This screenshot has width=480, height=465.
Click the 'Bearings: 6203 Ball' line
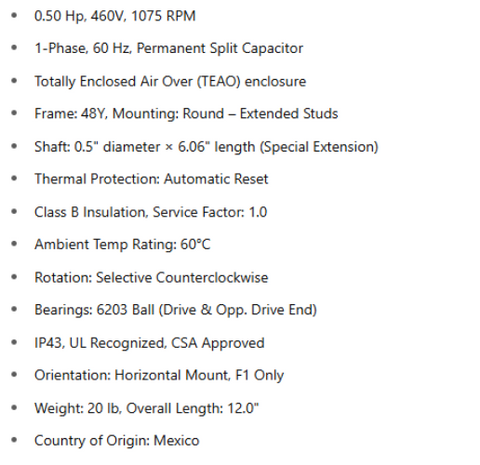coord(176,310)
